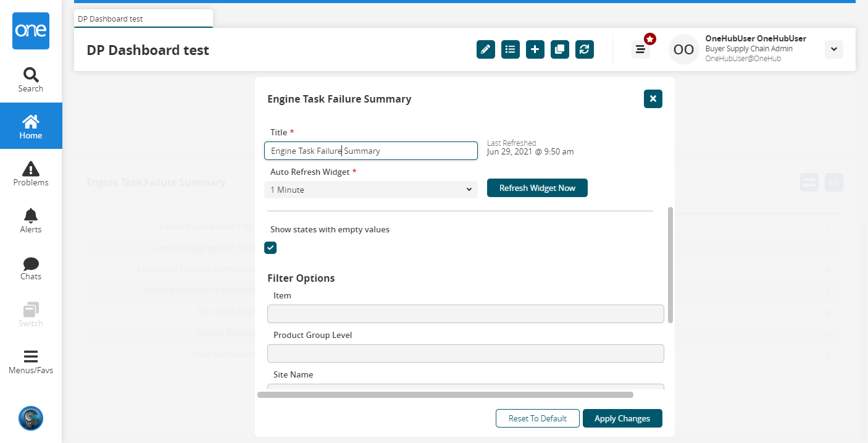868x443 pixels.
Task: Click the dialog vertical scrollbar
Action: click(670, 264)
